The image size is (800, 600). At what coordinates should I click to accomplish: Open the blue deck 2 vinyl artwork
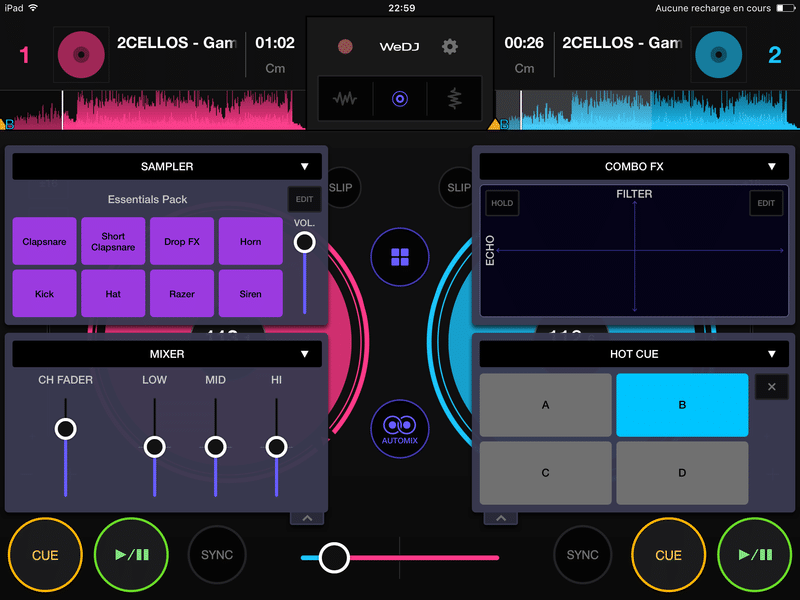[x=718, y=55]
